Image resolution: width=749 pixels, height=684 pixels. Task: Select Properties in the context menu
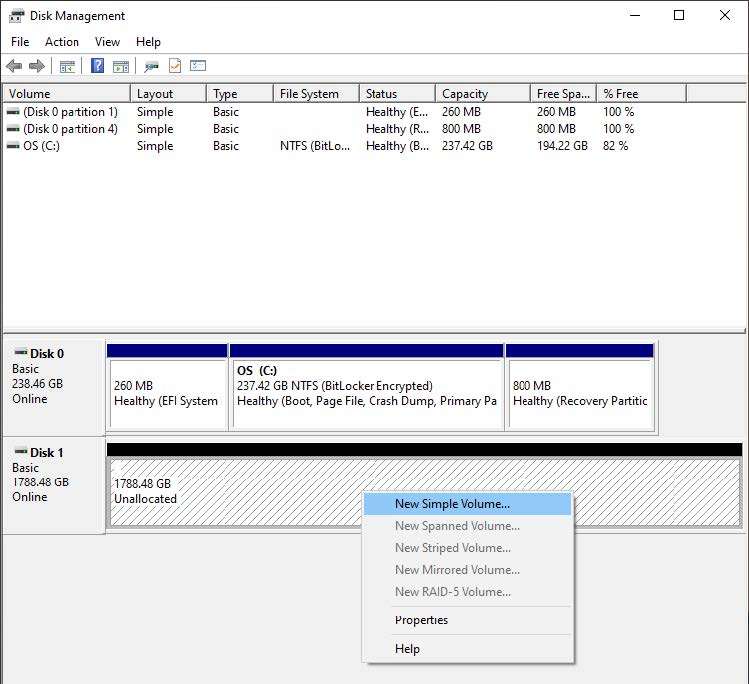click(421, 620)
